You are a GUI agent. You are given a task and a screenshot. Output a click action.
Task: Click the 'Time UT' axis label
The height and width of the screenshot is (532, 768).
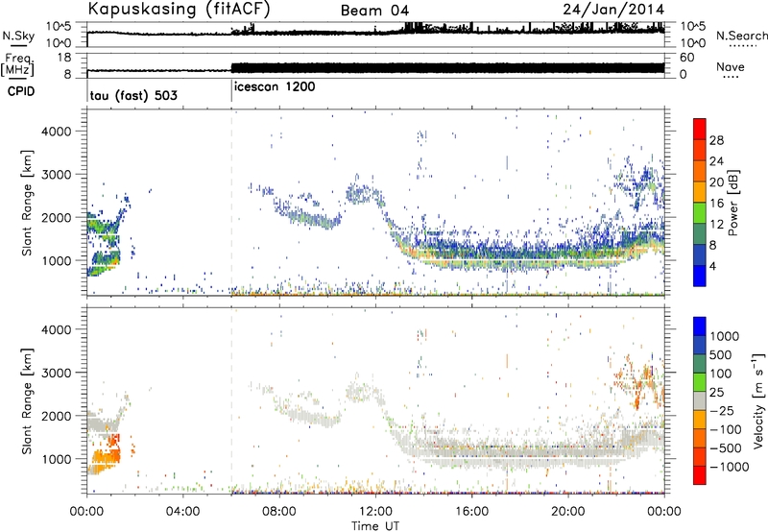tap(375, 526)
